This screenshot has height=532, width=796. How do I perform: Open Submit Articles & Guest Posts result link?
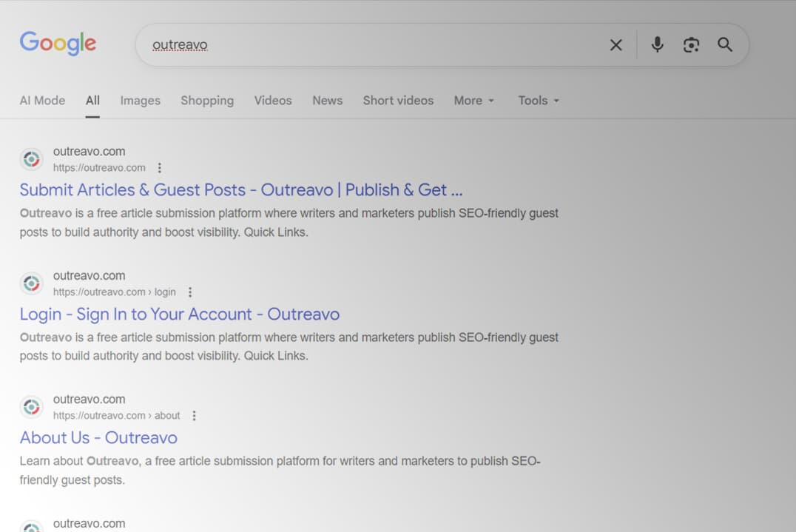(x=240, y=190)
